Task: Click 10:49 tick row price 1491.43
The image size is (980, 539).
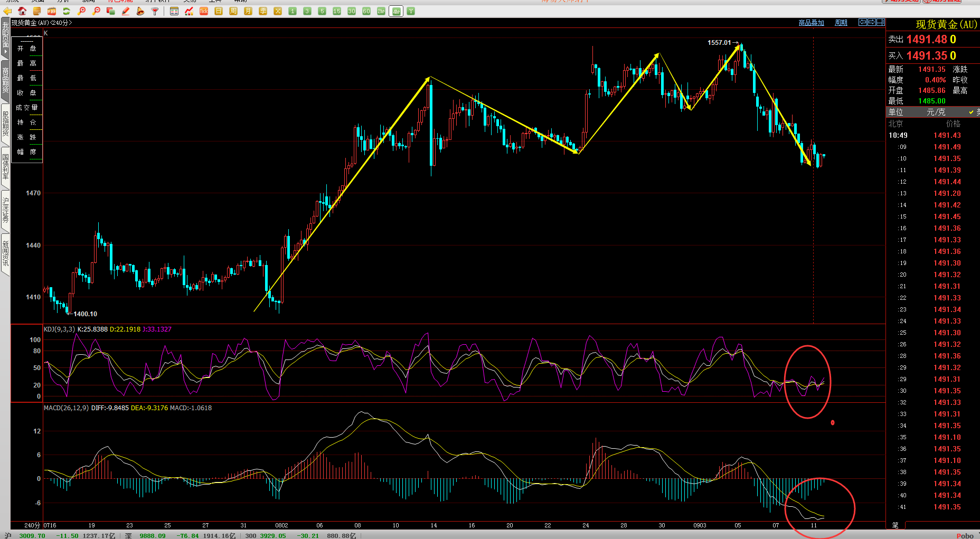Action: [947, 135]
